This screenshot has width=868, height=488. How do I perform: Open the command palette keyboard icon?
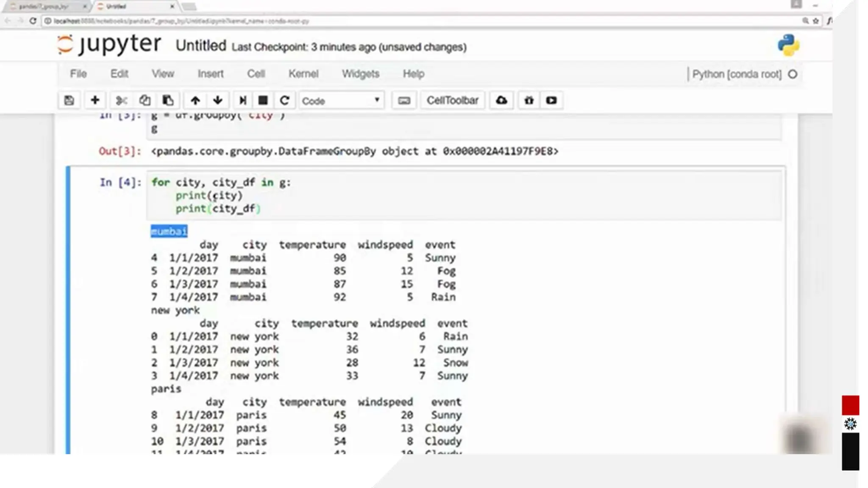click(404, 100)
